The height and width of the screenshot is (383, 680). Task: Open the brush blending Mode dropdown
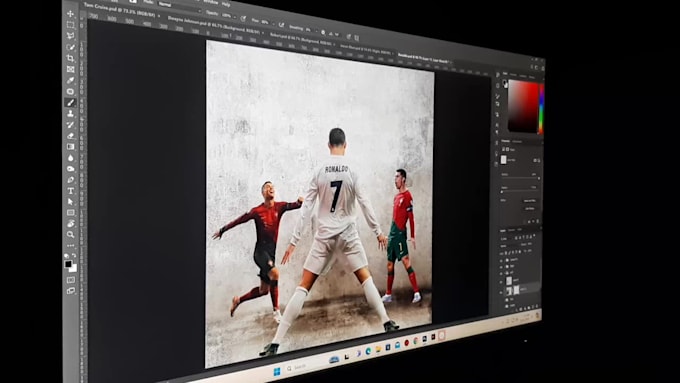click(x=179, y=7)
